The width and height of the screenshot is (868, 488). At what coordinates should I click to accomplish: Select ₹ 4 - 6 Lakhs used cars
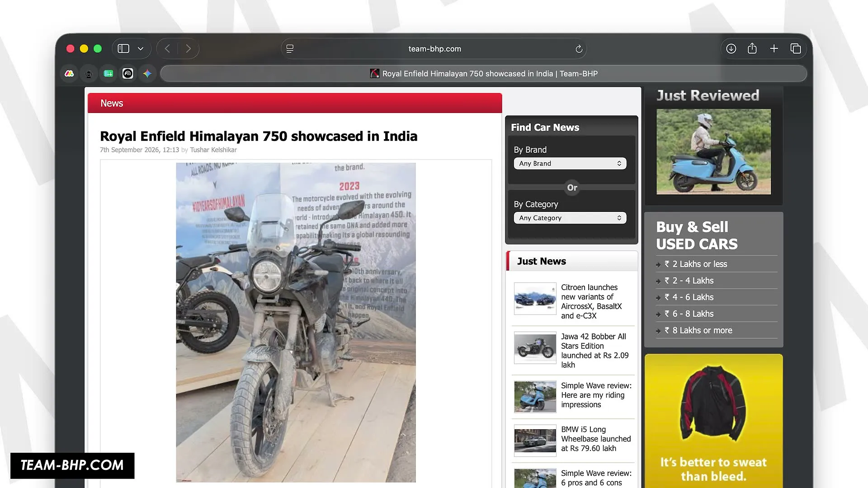coord(689,297)
